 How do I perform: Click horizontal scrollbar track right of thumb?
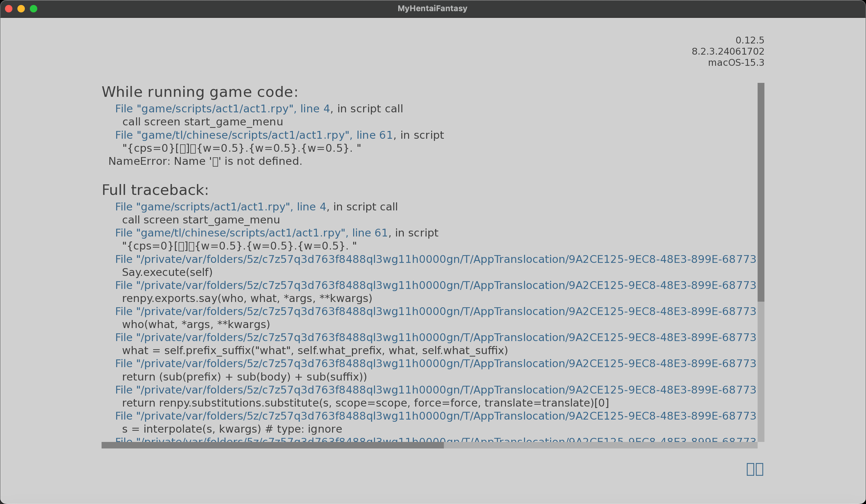tap(600, 445)
